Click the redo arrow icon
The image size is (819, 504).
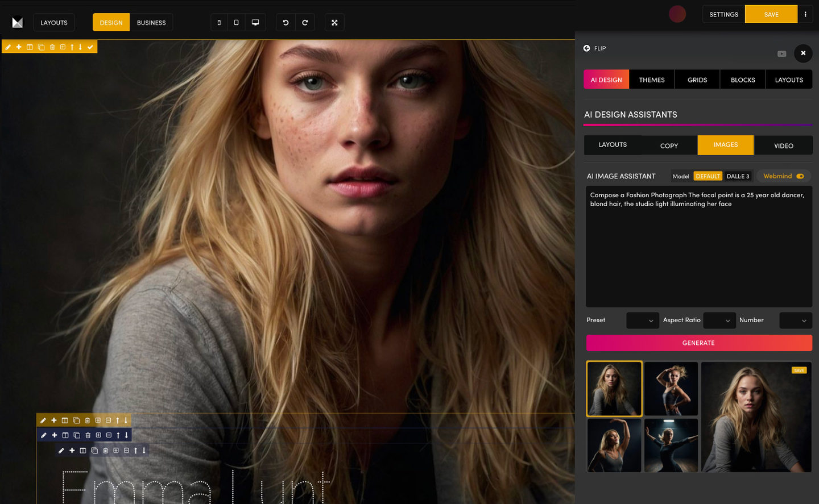(305, 23)
